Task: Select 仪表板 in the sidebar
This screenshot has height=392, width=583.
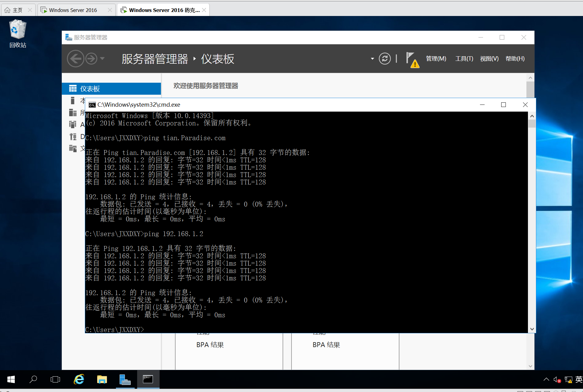Action: [111, 89]
